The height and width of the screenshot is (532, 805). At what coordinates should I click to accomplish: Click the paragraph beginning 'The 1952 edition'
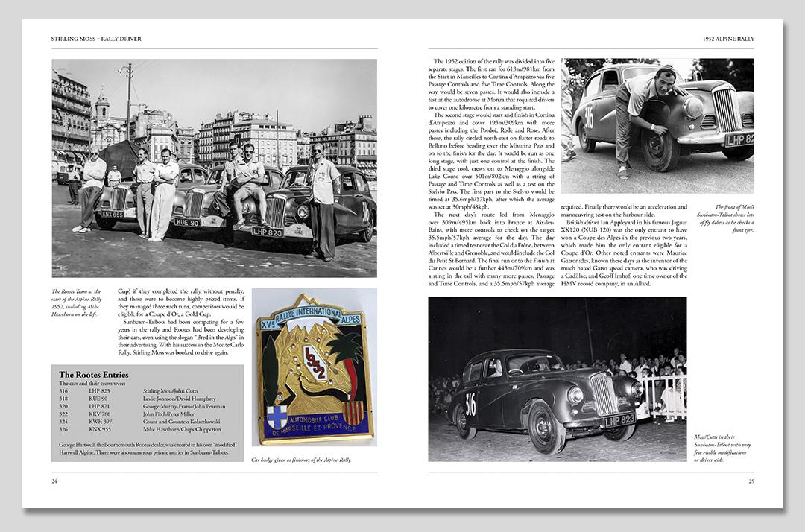coord(492,87)
